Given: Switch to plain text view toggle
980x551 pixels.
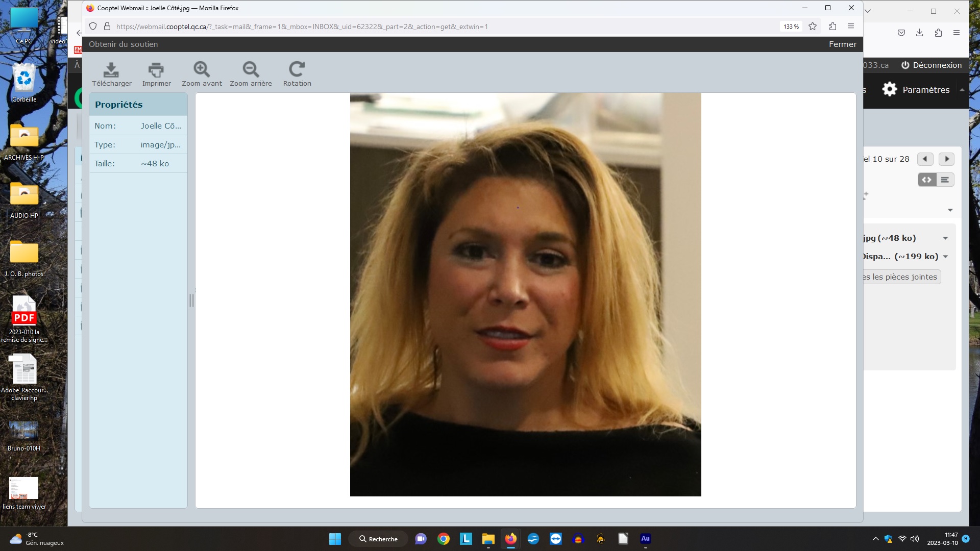Looking at the screenshot, I should pos(945,180).
